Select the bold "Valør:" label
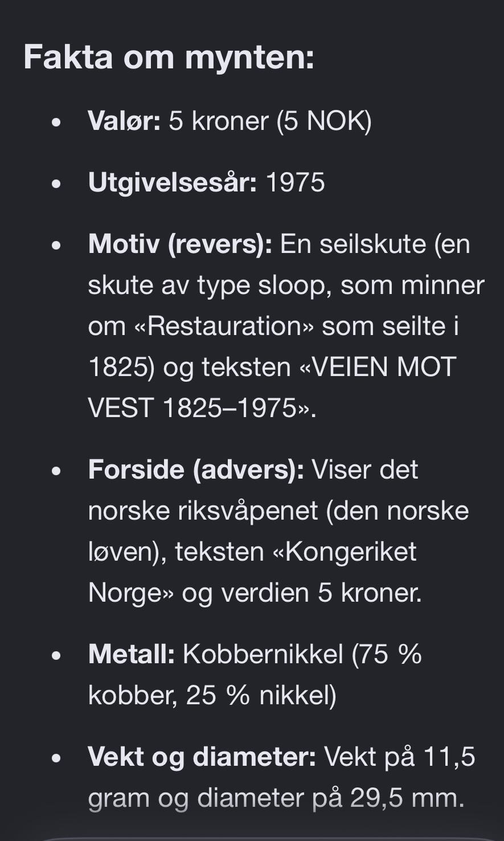The height and width of the screenshot is (841, 504). (x=124, y=121)
